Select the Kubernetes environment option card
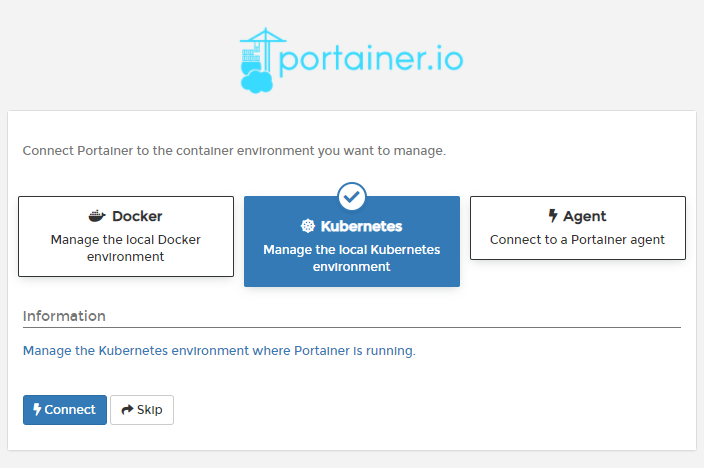This screenshot has width=704, height=468. tap(352, 241)
